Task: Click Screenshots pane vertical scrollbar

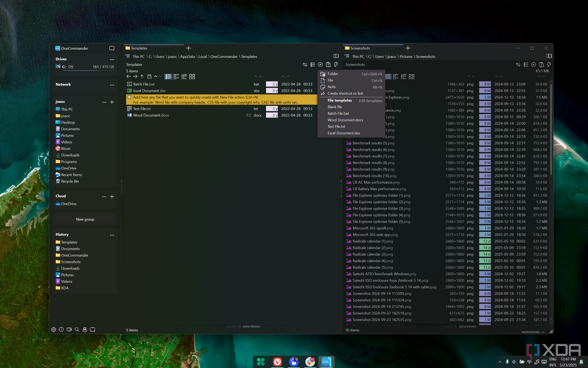Action: [x=551, y=129]
